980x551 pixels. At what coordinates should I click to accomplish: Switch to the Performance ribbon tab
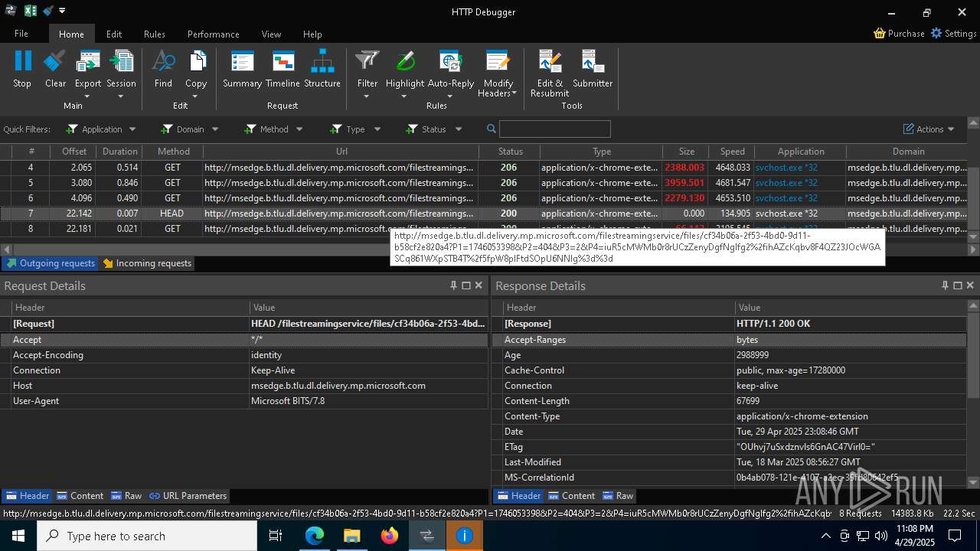(214, 34)
